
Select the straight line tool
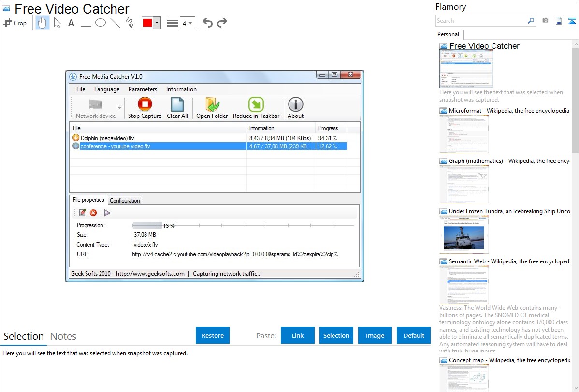click(115, 23)
